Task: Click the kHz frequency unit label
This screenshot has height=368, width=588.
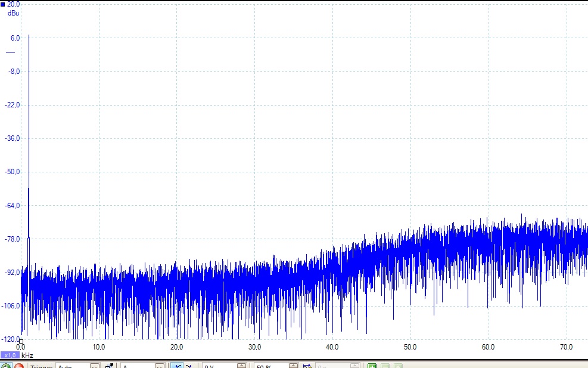Action: point(27,355)
